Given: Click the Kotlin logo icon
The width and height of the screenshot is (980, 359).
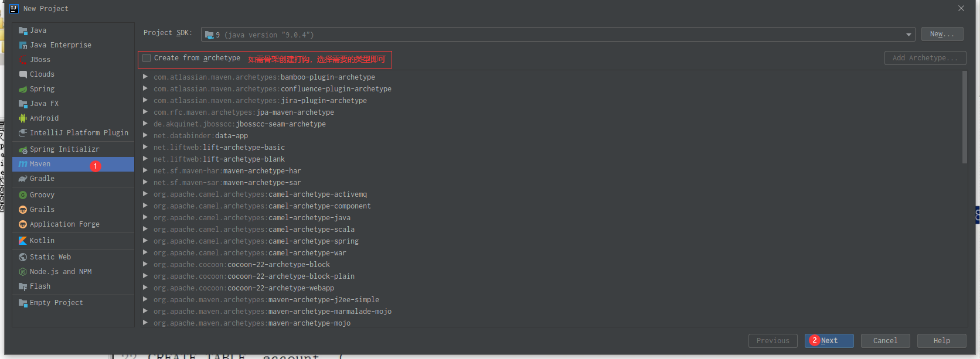Looking at the screenshot, I should click(23, 241).
